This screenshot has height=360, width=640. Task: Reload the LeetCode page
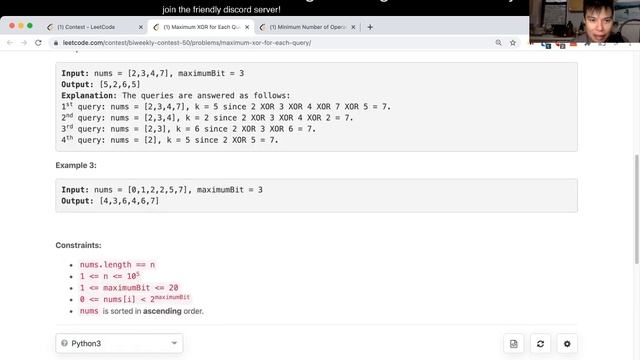point(38,42)
